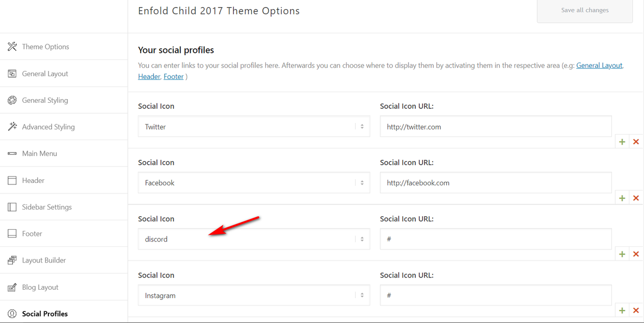Screen dimensions: 644x323
Task: Open the discord Social Icon dropdown
Action: pos(254,239)
